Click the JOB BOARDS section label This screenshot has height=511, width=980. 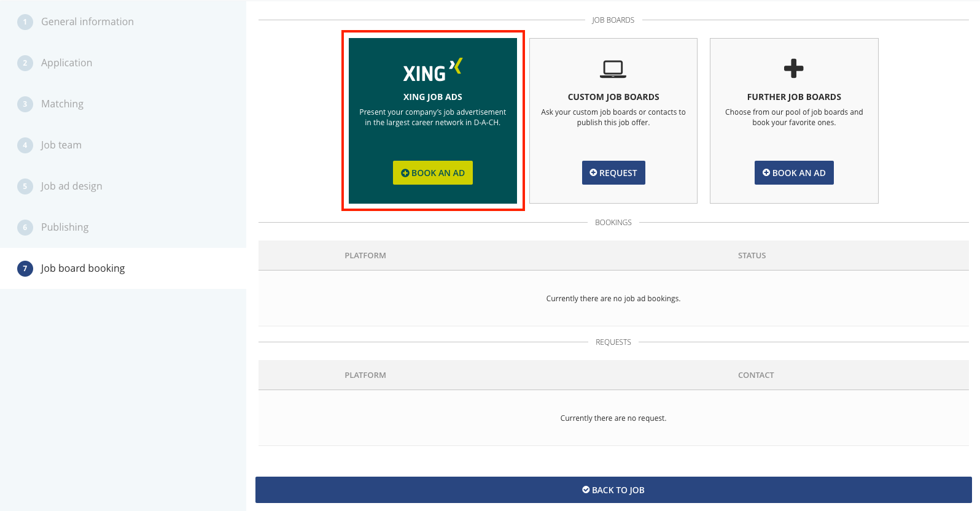click(x=613, y=20)
